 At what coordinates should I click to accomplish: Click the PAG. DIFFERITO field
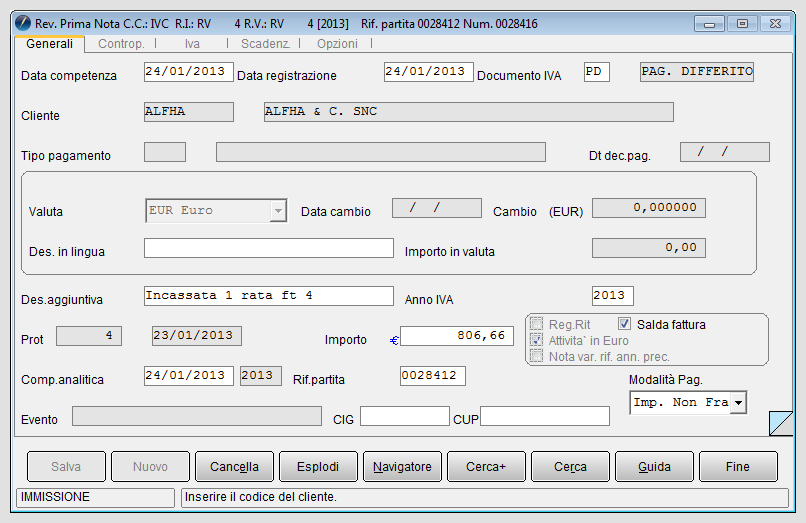[x=697, y=72]
